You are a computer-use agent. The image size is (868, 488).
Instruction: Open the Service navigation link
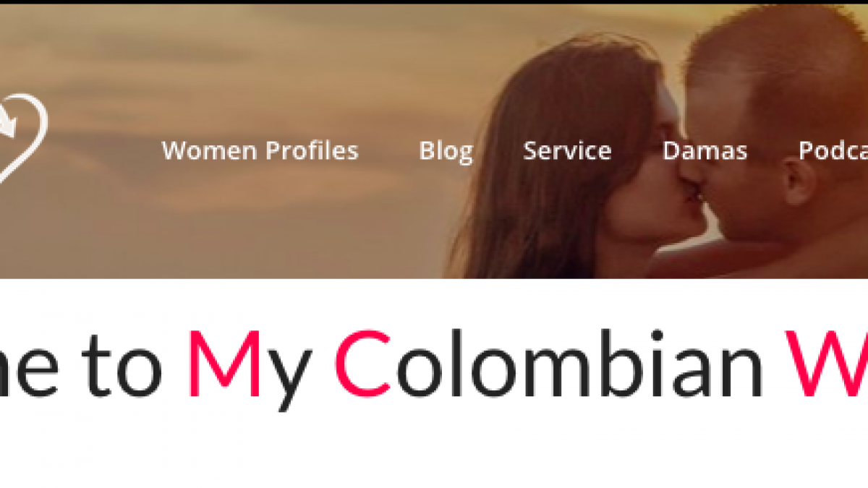(x=567, y=150)
